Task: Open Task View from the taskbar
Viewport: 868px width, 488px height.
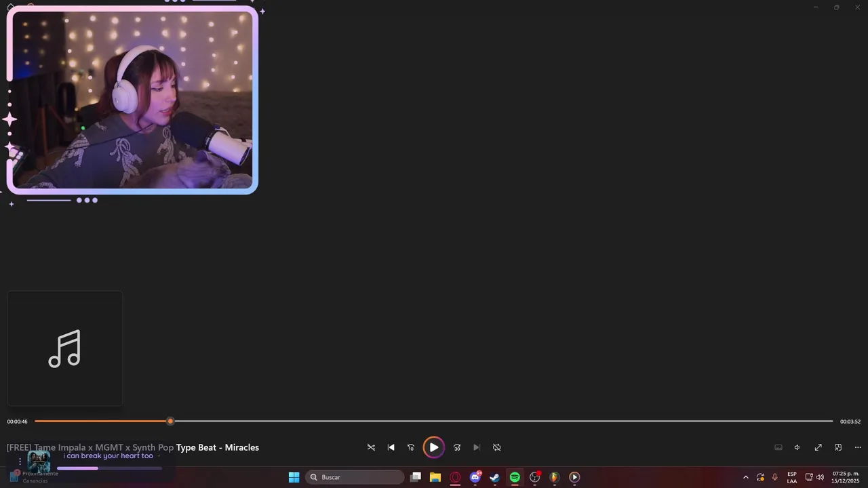Action: tap(416, 477)
